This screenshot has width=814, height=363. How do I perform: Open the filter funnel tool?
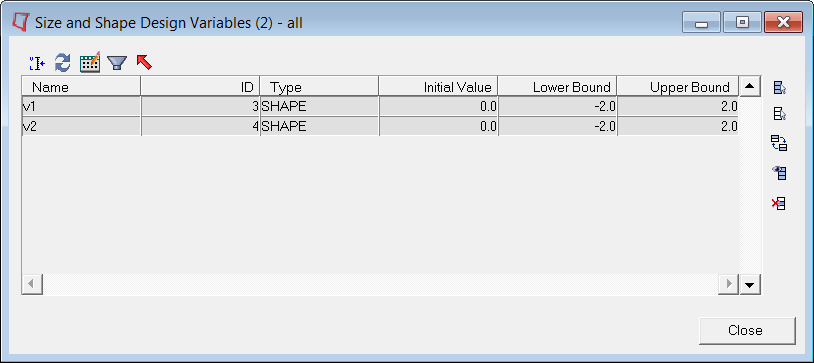[x=117, y=63]
